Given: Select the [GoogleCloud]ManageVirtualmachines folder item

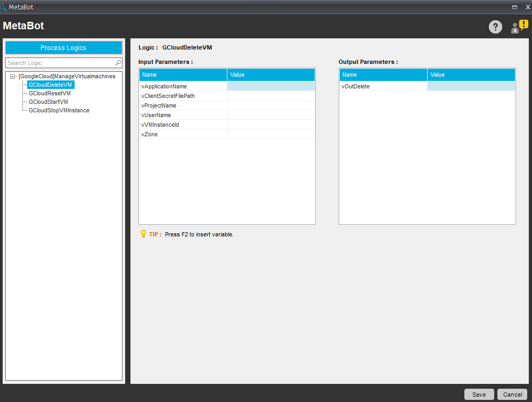Looking at the screenshot, I should point(67,76).
